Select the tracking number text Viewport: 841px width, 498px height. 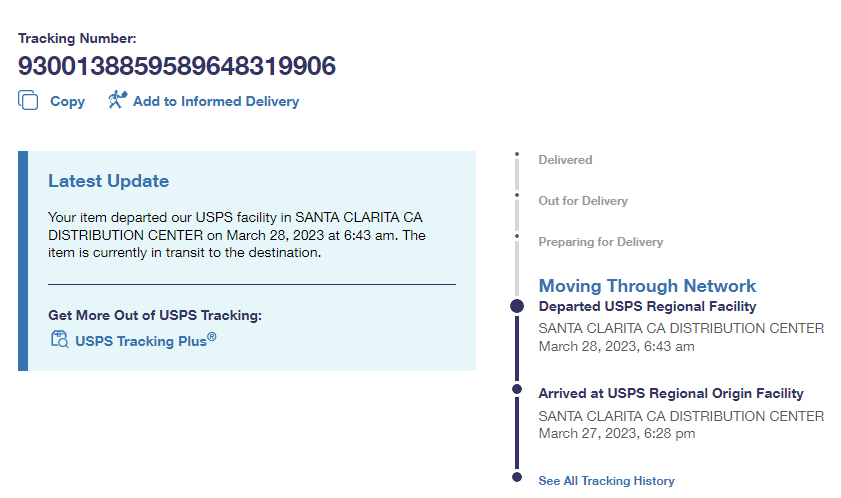coord(177,66)
